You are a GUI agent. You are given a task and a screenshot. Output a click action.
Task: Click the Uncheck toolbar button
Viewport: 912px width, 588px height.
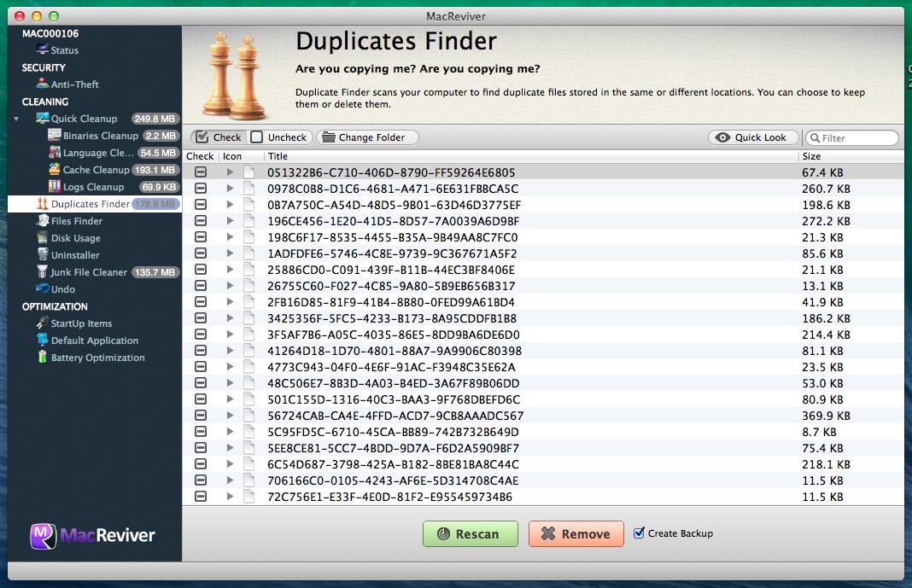(x=280, y=137)
